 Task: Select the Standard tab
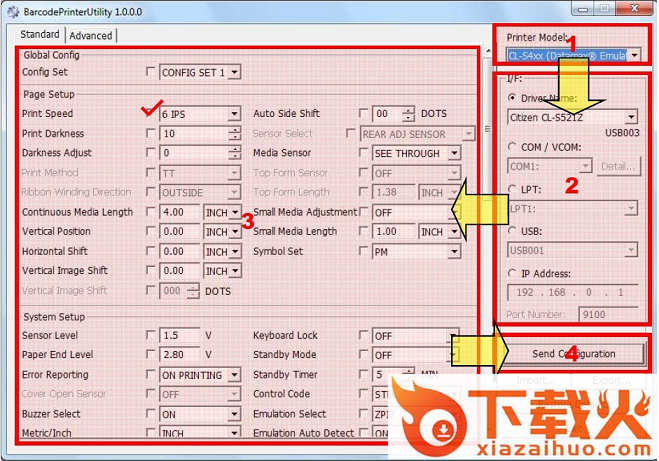pyautogui.click(x=40, y=34)
